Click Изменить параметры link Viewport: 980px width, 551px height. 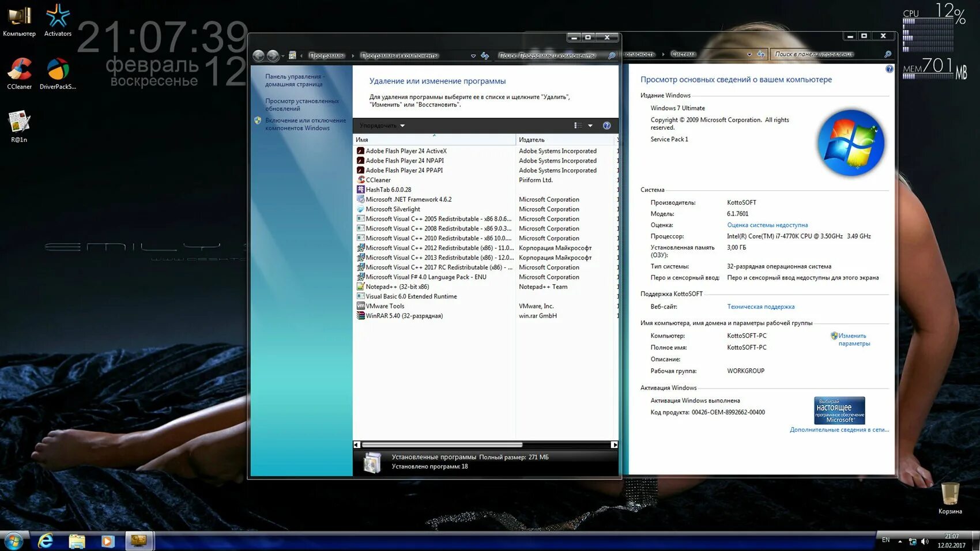coord(854,339)
